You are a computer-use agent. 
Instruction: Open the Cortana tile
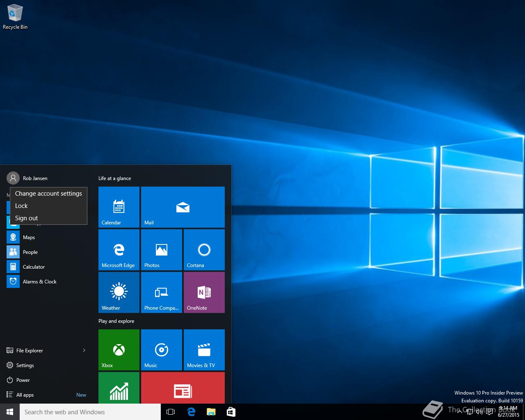pos(204,250)
